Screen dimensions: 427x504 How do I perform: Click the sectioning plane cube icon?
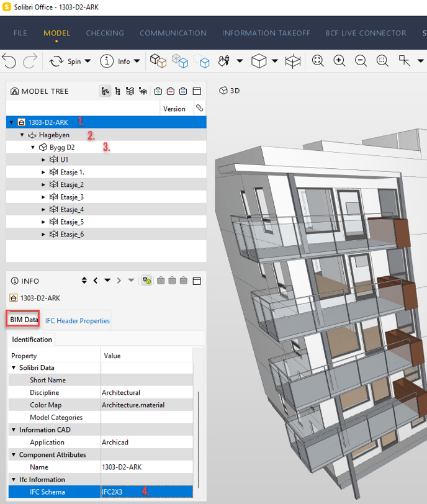293,61
